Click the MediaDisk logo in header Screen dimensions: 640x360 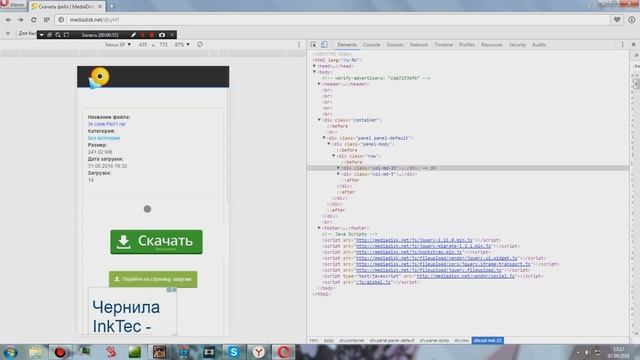(99, 78)
